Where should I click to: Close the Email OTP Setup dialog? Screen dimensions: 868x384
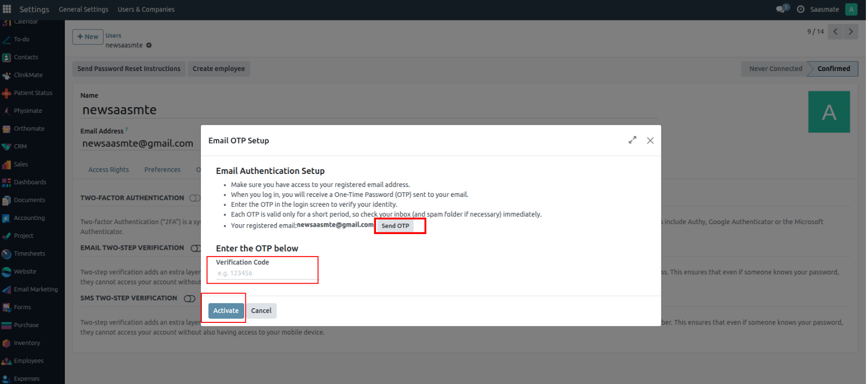650,140
